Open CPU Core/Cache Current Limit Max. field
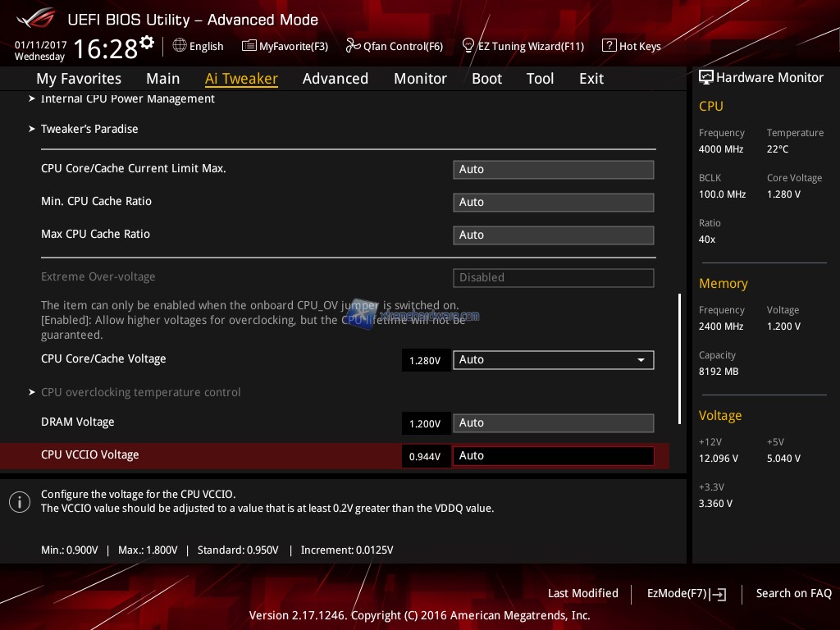 click(x=553, y=170)
